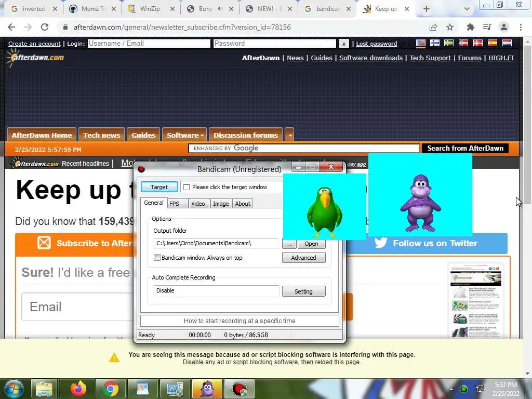Reload the afterdawn page

point(45,27)
